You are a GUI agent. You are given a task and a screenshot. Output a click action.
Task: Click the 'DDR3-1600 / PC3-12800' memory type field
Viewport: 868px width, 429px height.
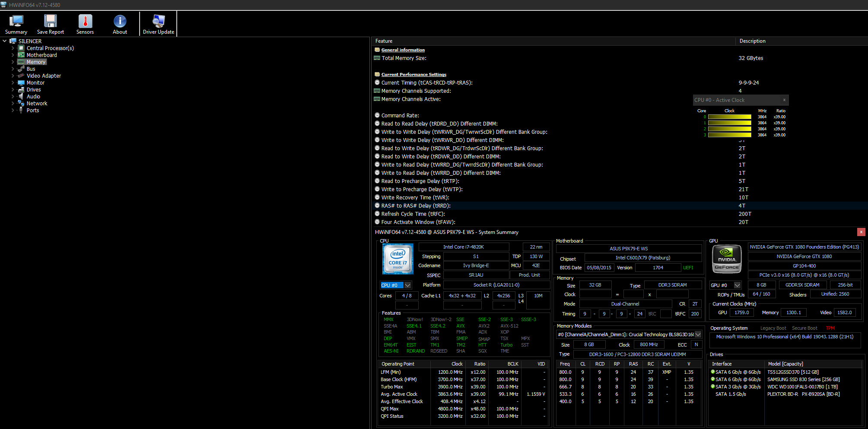[637, 354]
